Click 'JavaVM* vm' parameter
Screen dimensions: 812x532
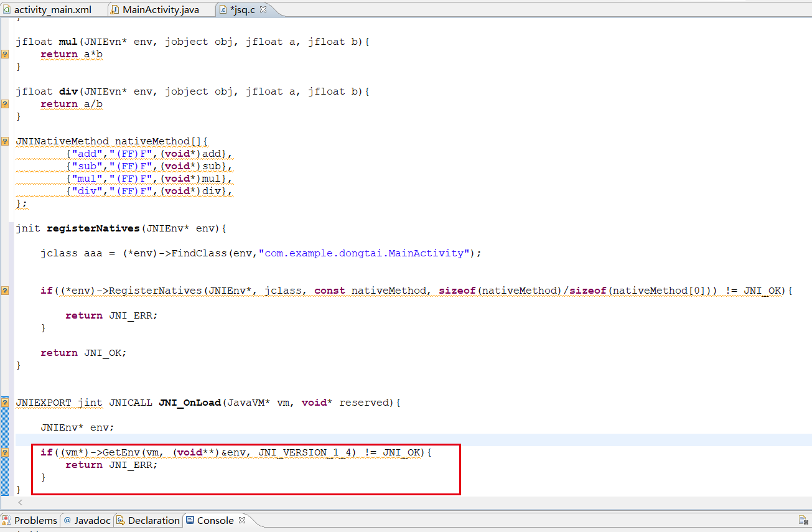(258, 403)
